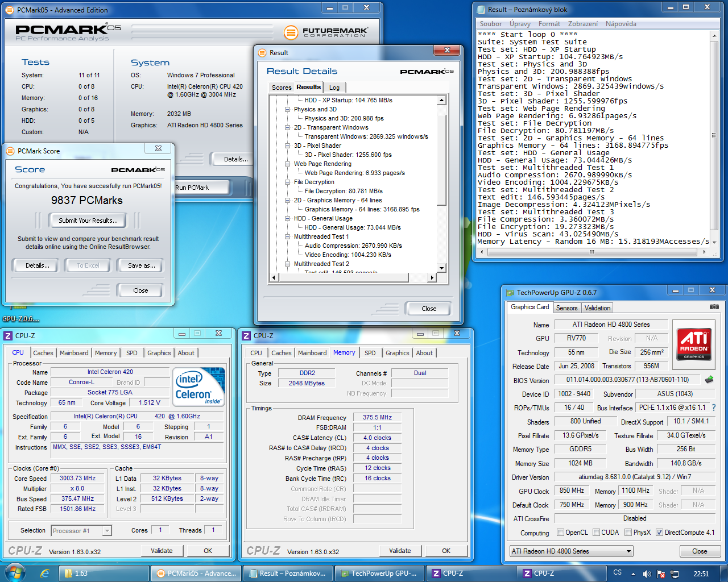Enable the PhysX checkbox
This screenshot has height=582, width=728.
(628, 533)
